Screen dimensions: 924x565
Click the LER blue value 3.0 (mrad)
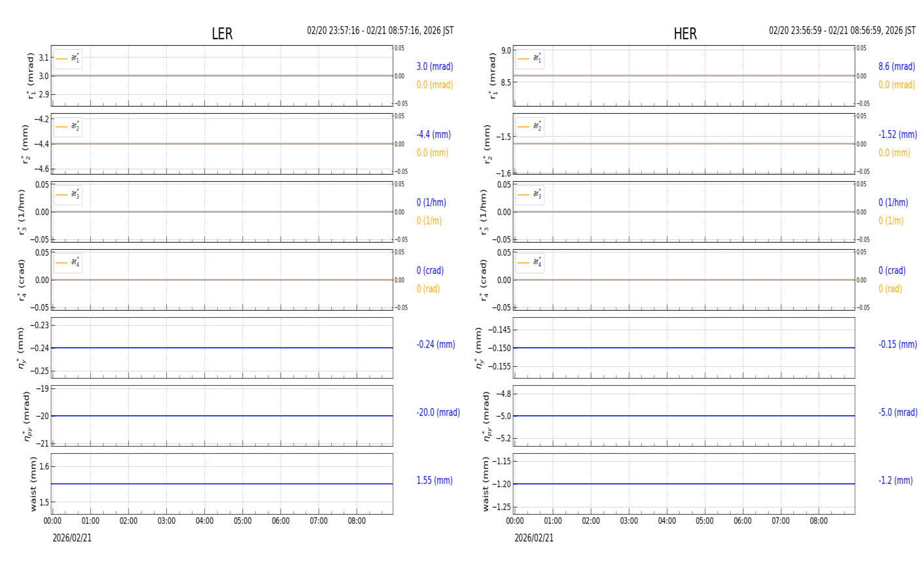435,67
